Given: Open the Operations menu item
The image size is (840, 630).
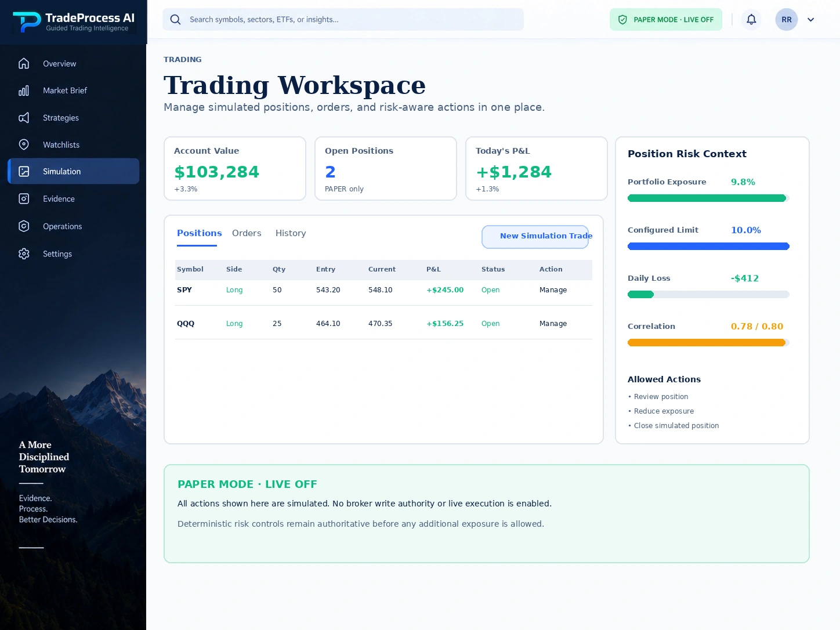Looking at the screenshot, I should pos(74,226).
